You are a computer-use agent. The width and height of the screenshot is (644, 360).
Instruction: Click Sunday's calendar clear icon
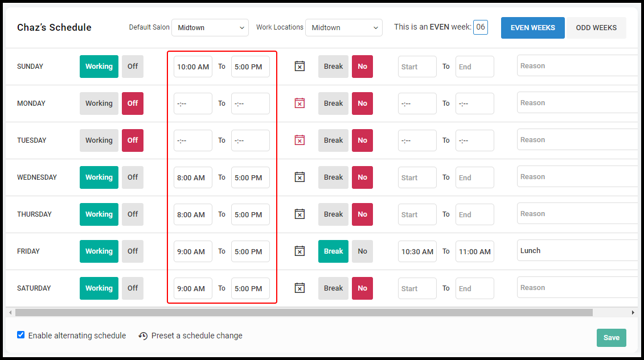pos(300,66)
